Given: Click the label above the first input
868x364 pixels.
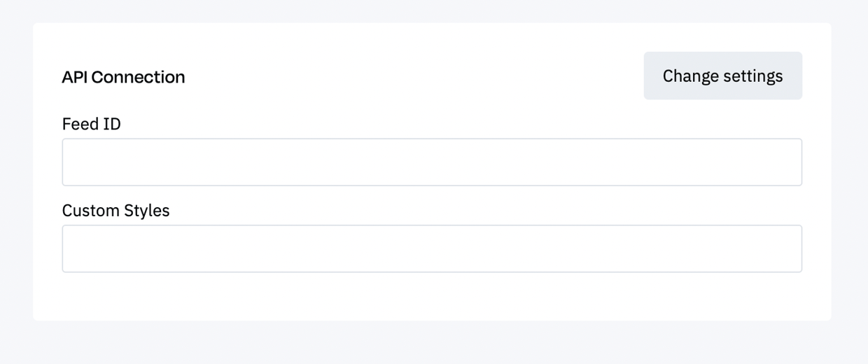Looking at the screenshot, I should pyautogui.click(x=92, y=124).
